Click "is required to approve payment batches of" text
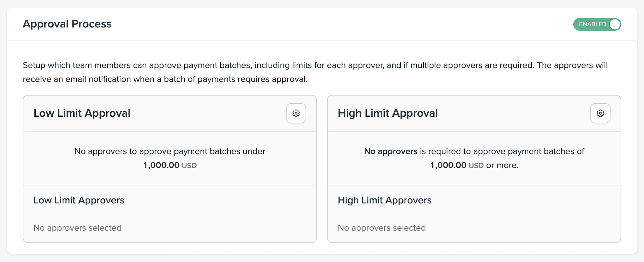 point(502,151)
